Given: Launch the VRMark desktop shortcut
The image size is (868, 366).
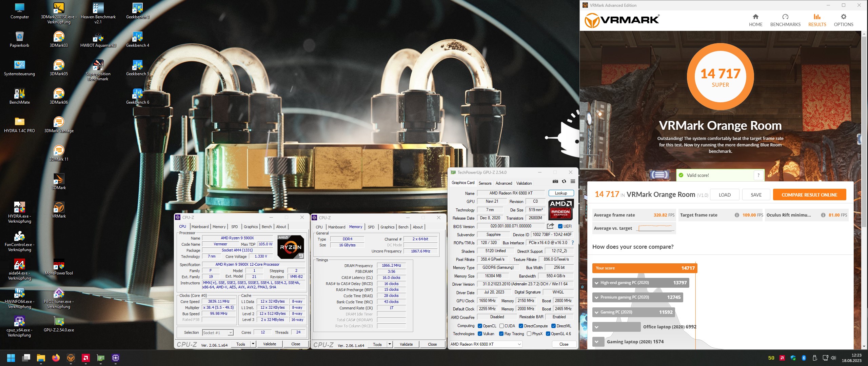Looking at the screenshot, I should point(59,210).
